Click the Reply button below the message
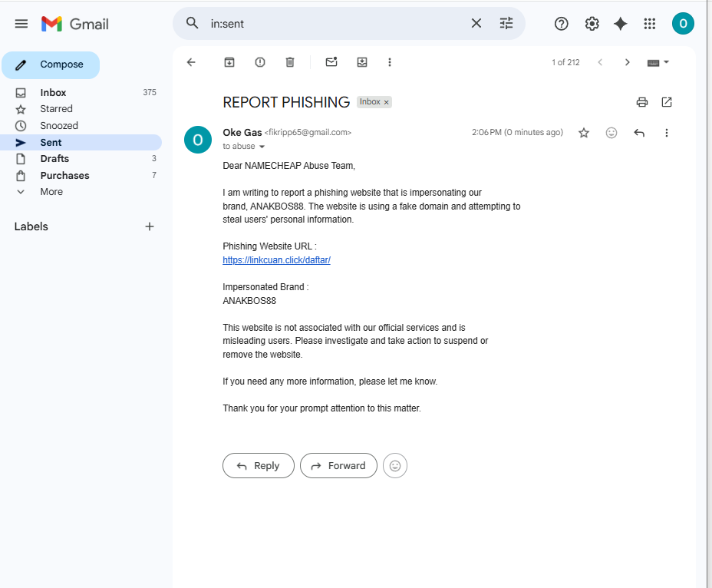The height and width of the screenshot is (588, 712). tap(259, 465)
